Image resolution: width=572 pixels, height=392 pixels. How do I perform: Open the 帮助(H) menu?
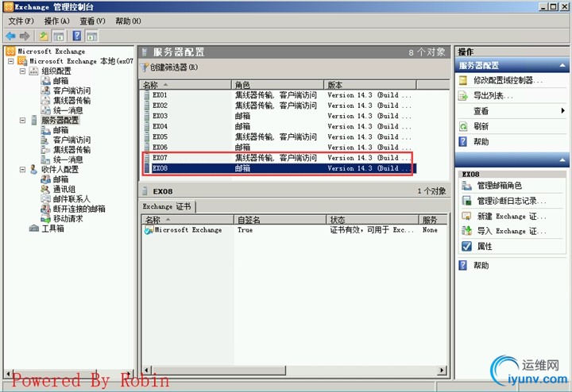click(128, 21)
